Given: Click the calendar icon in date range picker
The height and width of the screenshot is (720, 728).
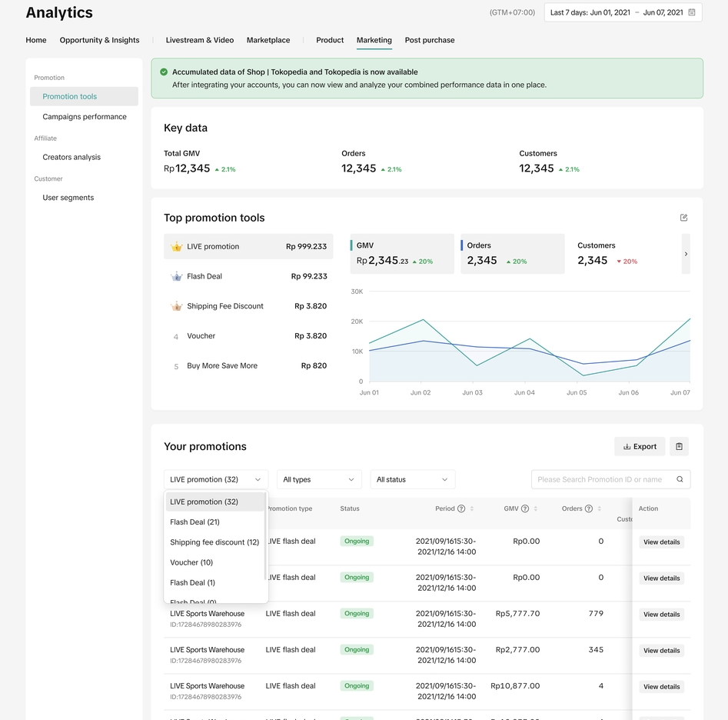Looking at the screenshot, I should coord(692,12).
